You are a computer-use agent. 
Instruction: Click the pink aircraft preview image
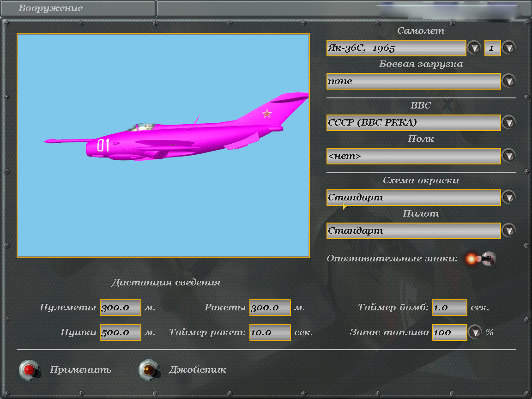[x=163, y=145]
